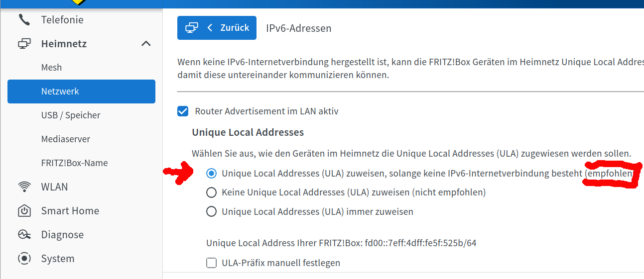644x279 pixels.
Task: Click the Diagnose pulse icon
Action: [24, 235]
